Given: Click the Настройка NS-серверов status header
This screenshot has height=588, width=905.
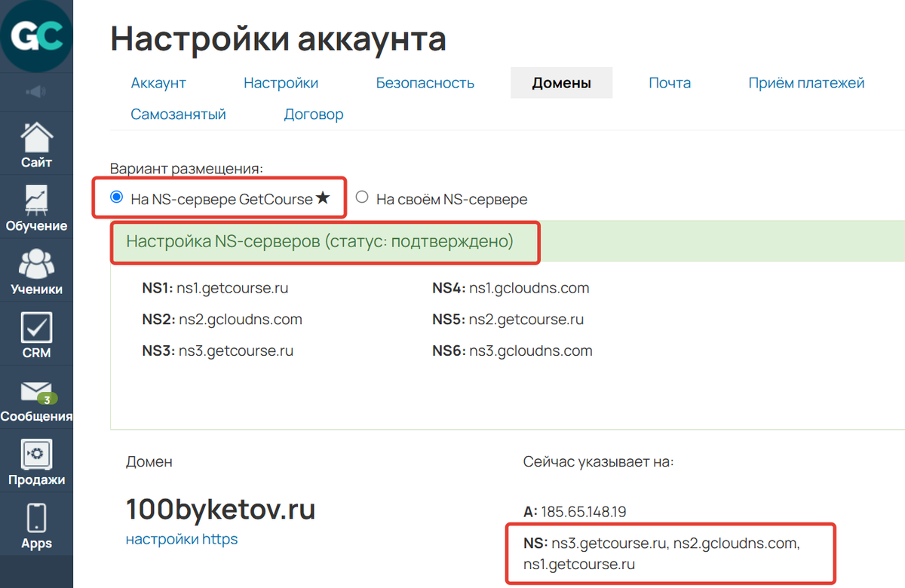Looking at the screenshot, I should tap(320, 242).
